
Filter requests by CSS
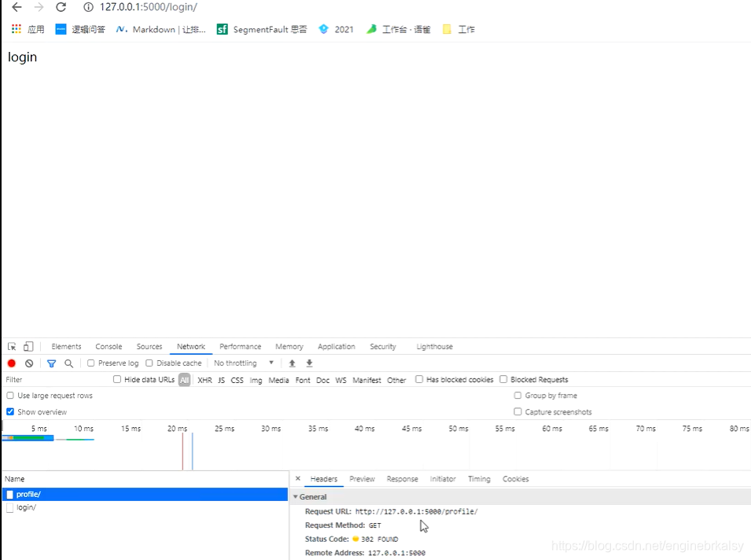[237, 380]
